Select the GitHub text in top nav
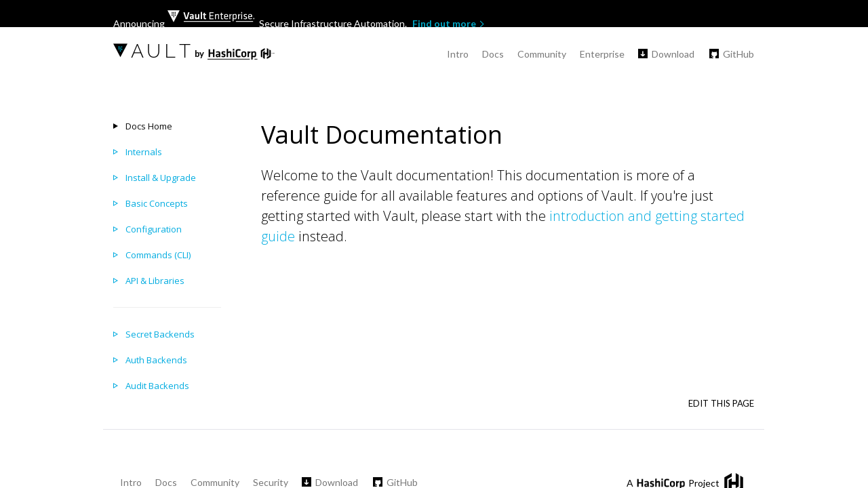The width and height of the screenshot is (868, 488). click(738, 54)
